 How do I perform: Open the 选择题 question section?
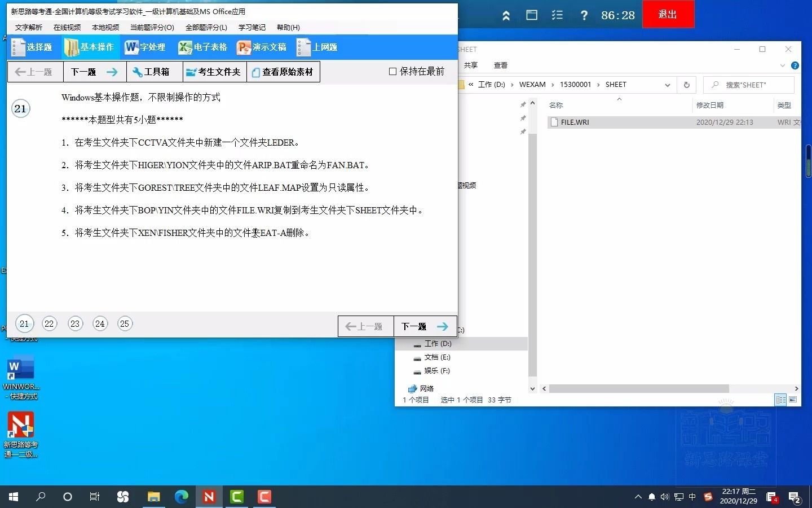coord(32,47)
